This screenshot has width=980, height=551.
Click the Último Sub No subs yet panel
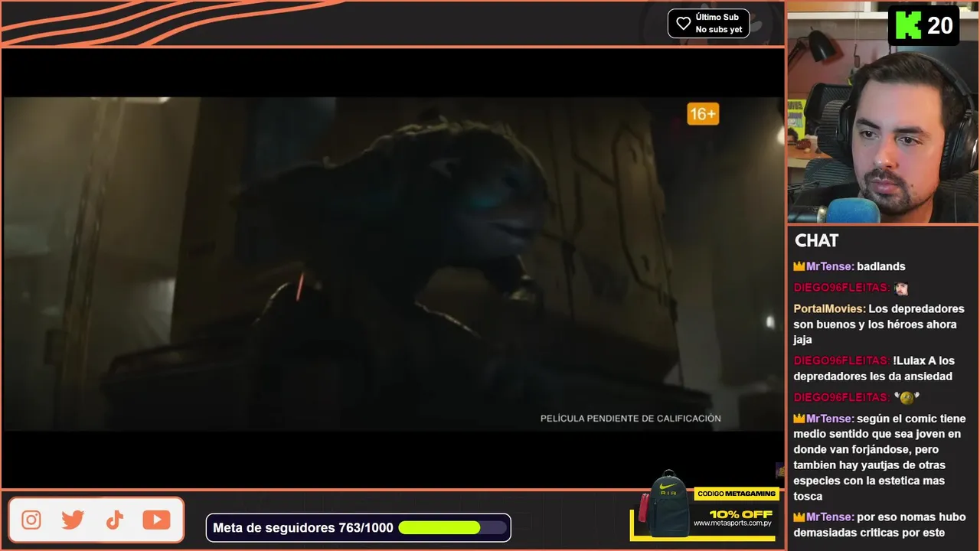pos(708,24)
